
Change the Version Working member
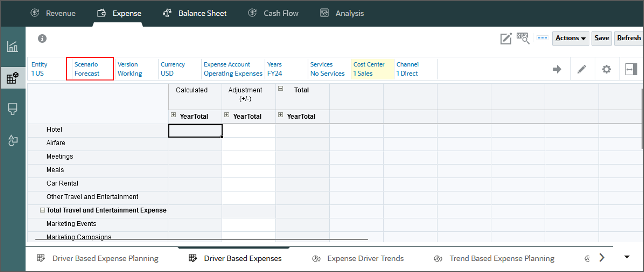(x=137, y=69)
